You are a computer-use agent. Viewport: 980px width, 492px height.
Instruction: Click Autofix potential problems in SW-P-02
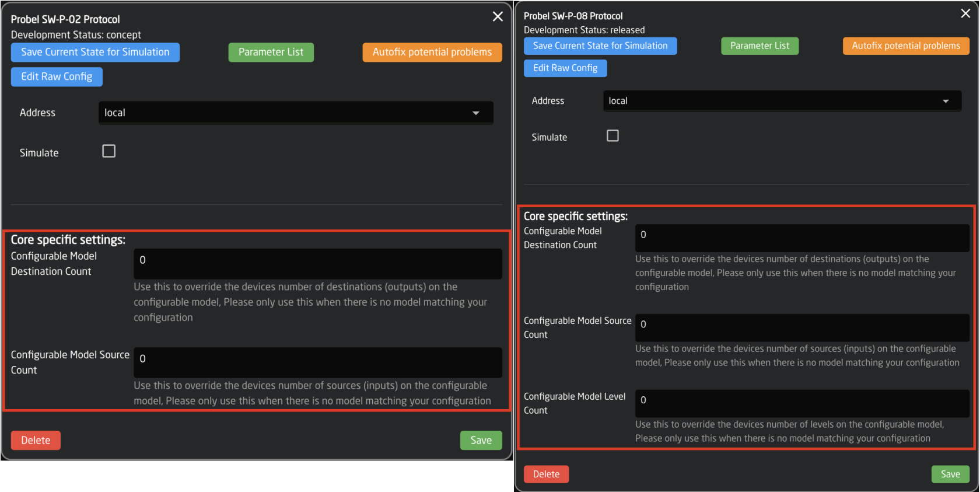pyautogui.click(x=432, y=52)
